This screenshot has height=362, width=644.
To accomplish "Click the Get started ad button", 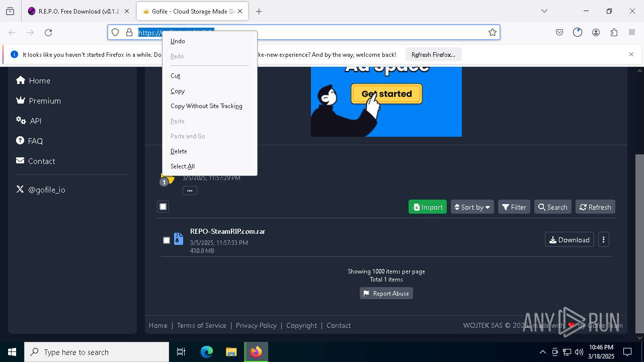I will coord(386,94).
